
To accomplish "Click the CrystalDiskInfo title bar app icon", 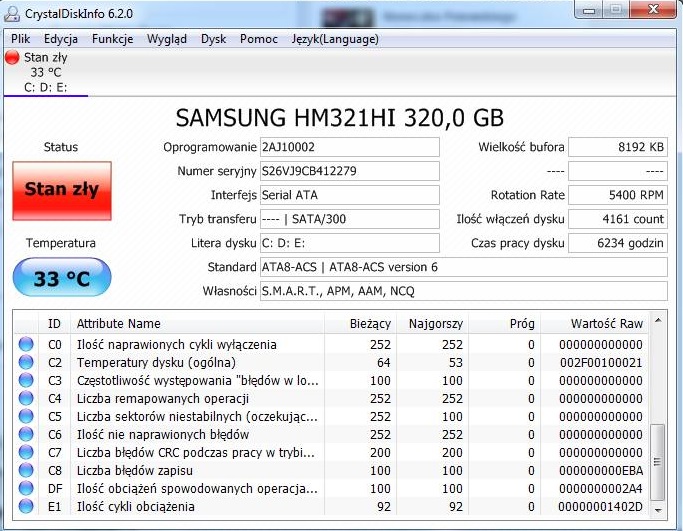I will coord(12,14).
